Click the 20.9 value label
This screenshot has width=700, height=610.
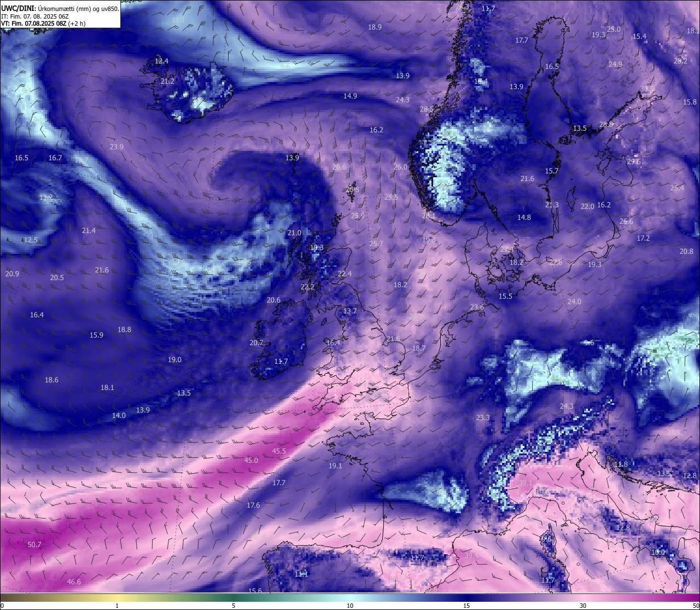tap(12, 274)
